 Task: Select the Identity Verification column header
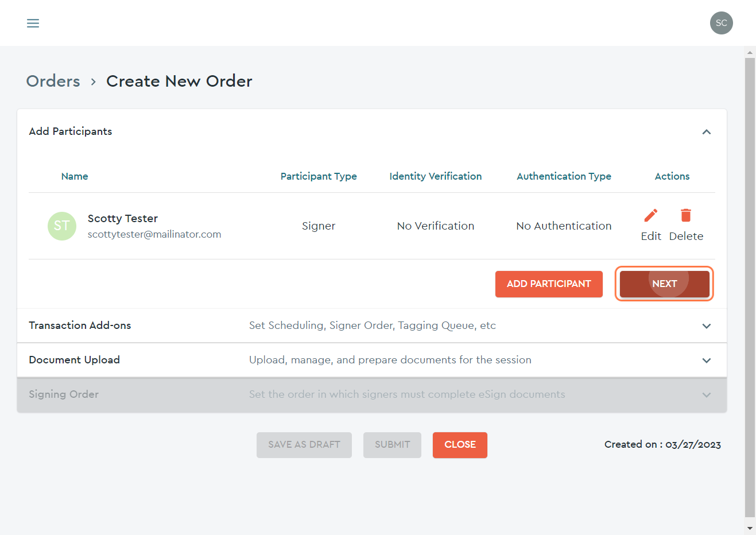[x=436, y=176]
